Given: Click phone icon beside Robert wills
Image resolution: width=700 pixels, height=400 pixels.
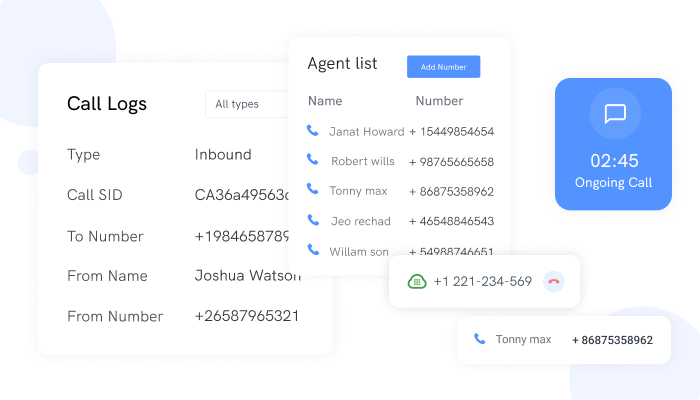Looking at the screenshot, I should [x=312, y=159].
